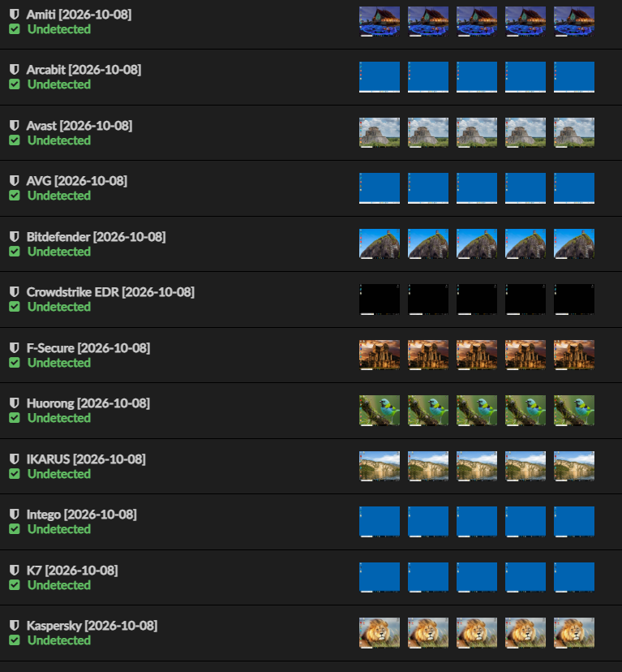The height and width of the screenshot is (672, 622).
Task: Click 'Undetected' status under Crowdstrike EDR
Action: coord(59,307)
